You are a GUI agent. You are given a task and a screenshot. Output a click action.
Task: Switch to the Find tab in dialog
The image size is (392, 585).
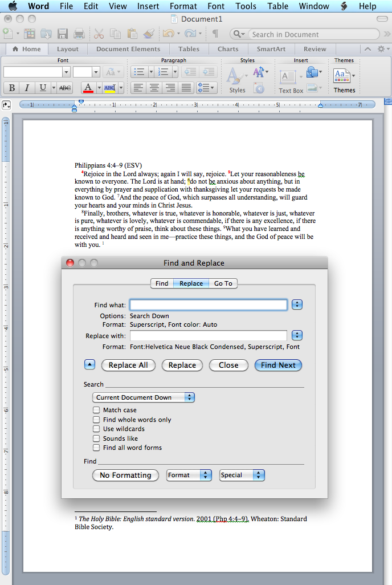(162, 283)
